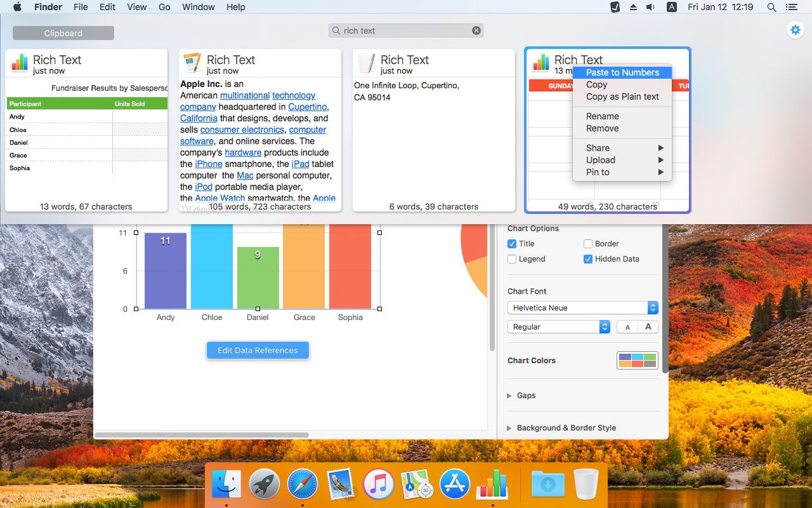Click the menu bar clipboard app icon

pos(615,7)
